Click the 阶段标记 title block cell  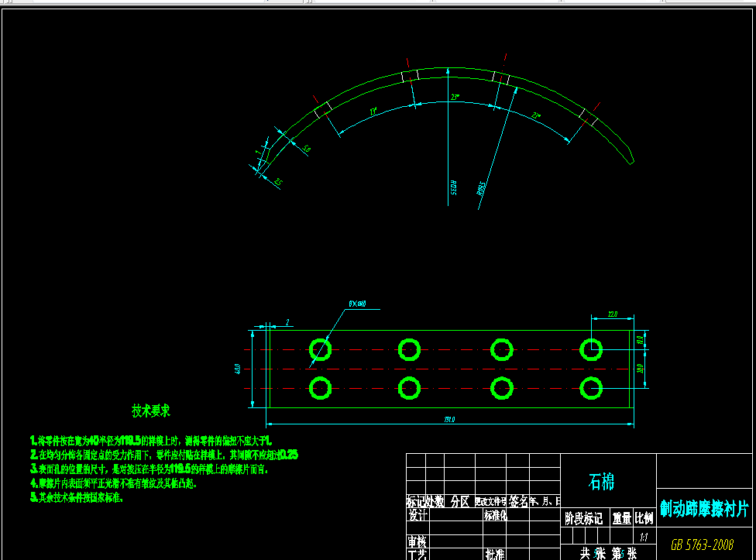pos(584,518)
